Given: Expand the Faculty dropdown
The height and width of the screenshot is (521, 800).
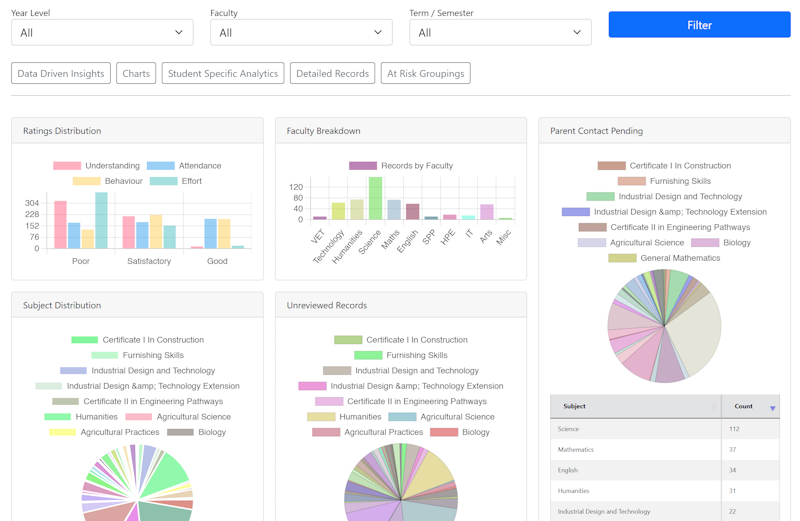Looking at the screenshot, I should click(301, 33).
